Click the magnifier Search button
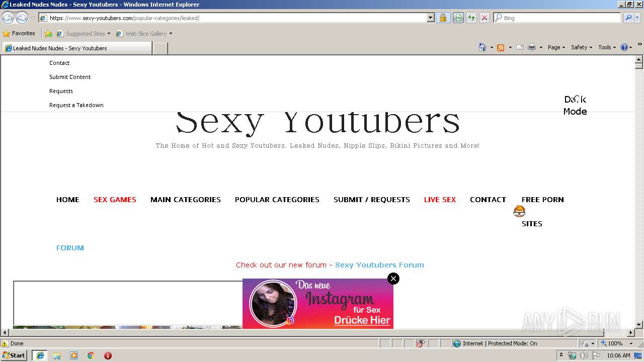 (x=628, y=18)
